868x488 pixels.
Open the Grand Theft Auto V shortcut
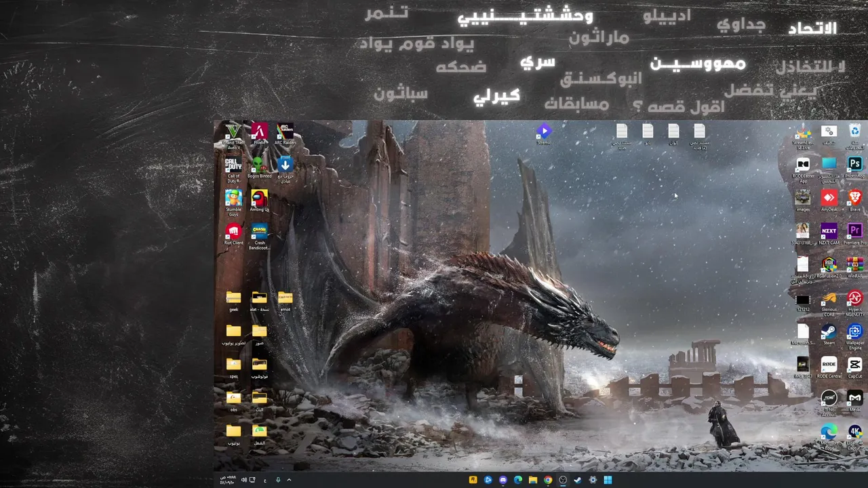pyautogui.click(x=233, y=134)
